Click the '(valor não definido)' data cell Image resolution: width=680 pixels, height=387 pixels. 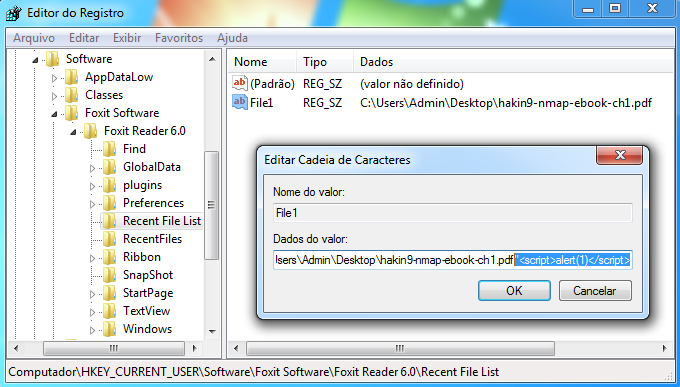[412, 84]
